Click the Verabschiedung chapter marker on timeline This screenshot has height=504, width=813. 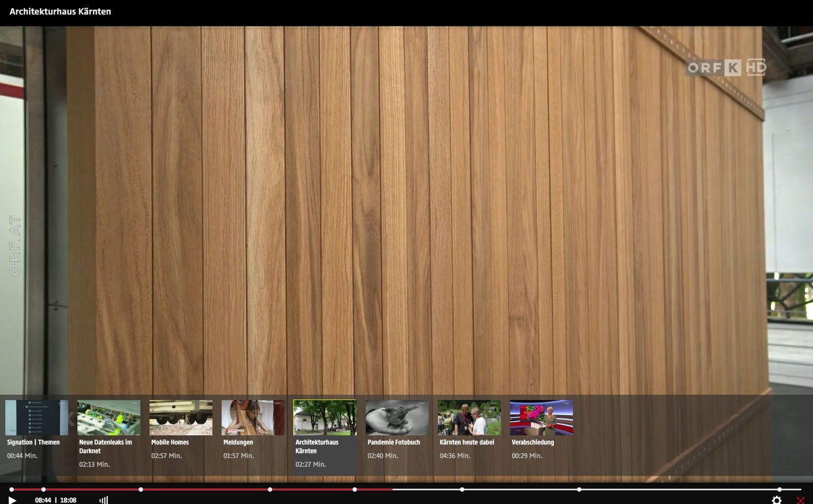pos(779,490)
